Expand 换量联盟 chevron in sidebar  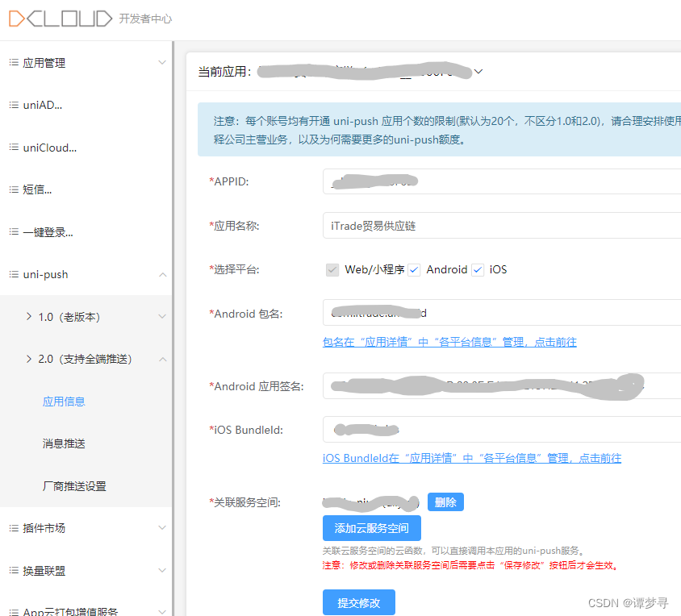point(162,570)
